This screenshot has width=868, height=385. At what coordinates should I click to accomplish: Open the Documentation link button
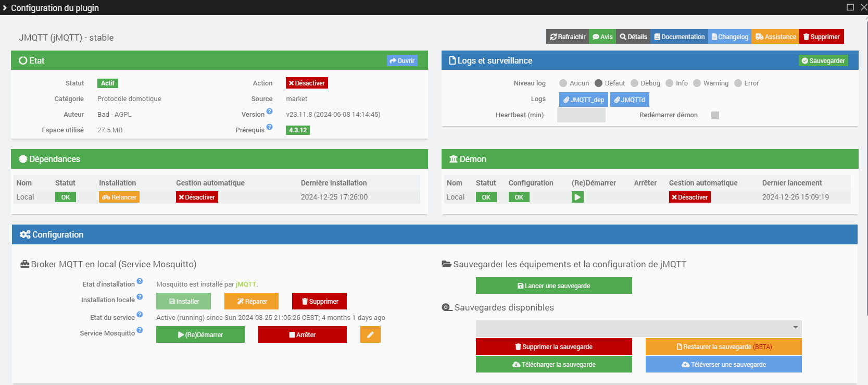tap(679, 36)
